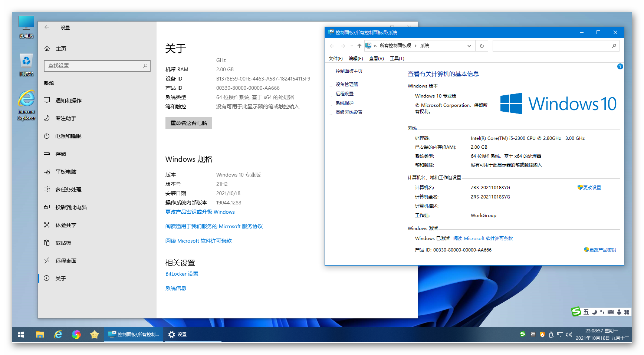Click network icon in system tray
The image size is (644, 355).
560,335
